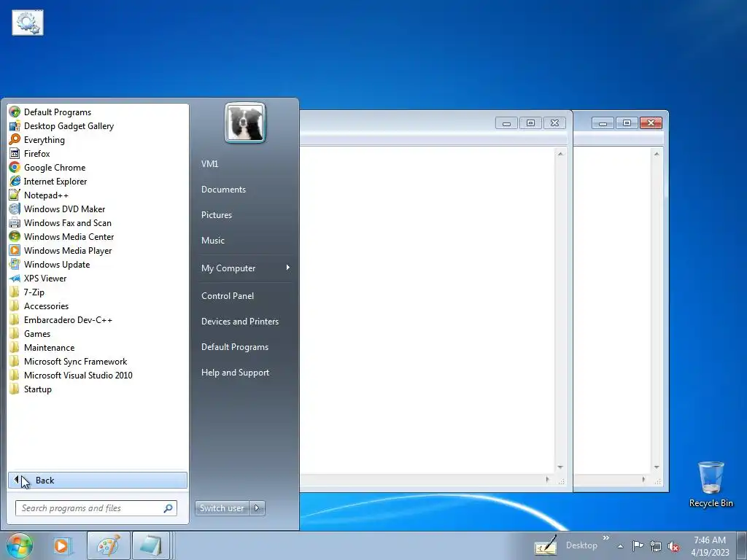Click Desktop toolbar label in taskbar
The image size is (747, 560).
point(581,545)
